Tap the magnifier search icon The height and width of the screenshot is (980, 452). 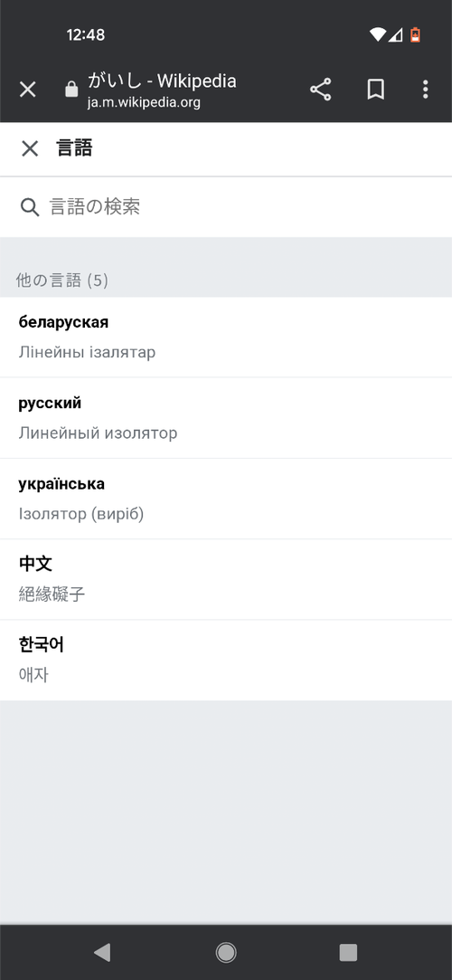pos(29,207)
